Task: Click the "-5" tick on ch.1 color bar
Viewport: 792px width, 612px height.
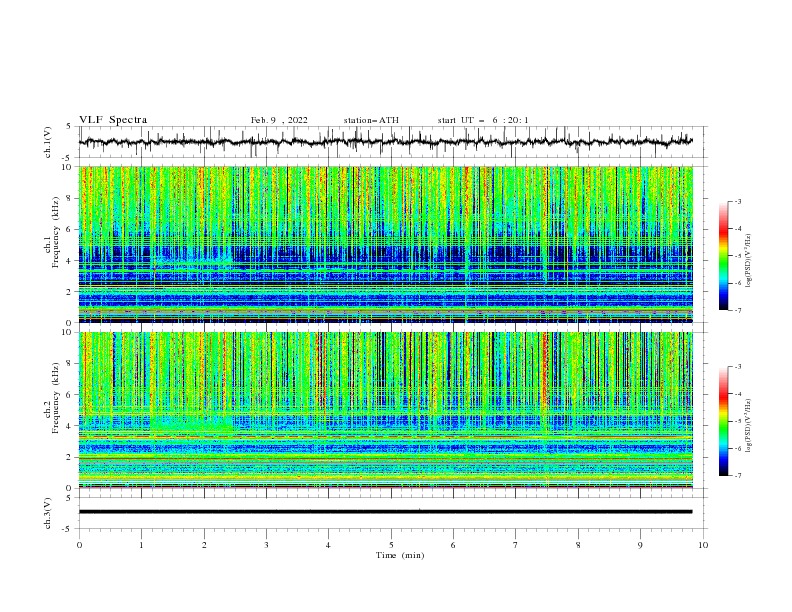Action: (x=737, y=256)
